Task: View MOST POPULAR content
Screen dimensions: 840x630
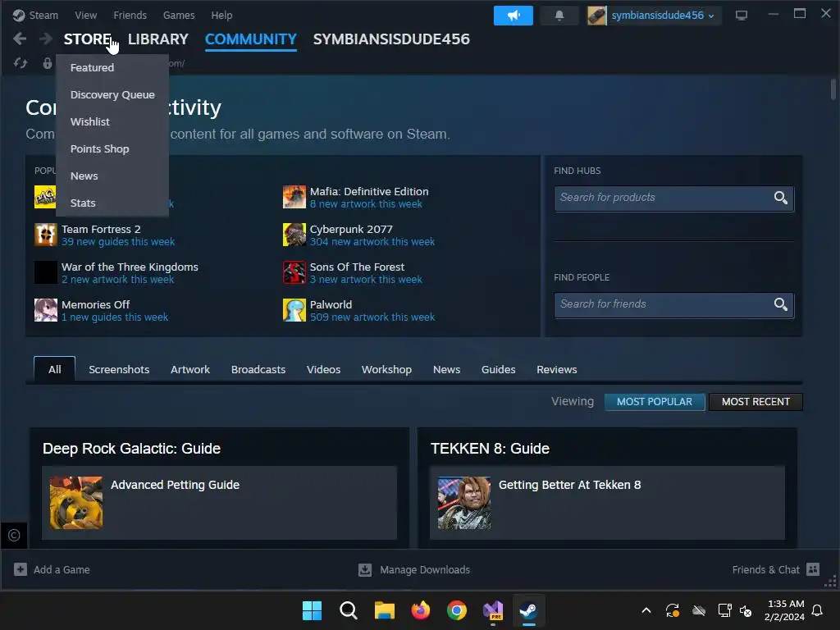Action: (654, 402)
